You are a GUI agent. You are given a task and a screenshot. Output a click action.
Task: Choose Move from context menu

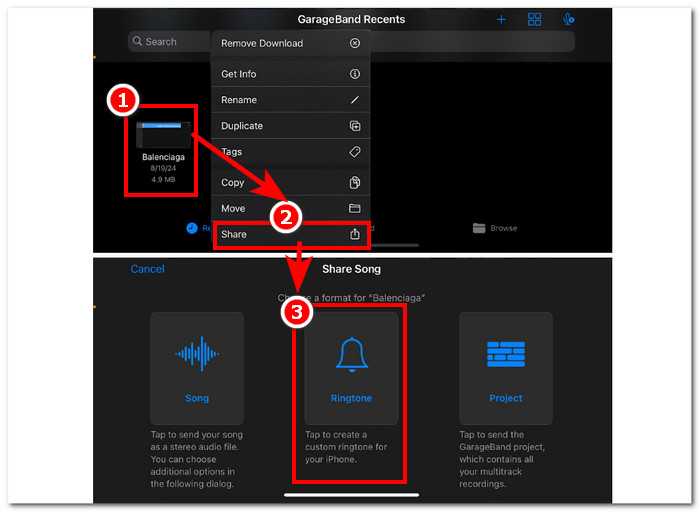291,208
